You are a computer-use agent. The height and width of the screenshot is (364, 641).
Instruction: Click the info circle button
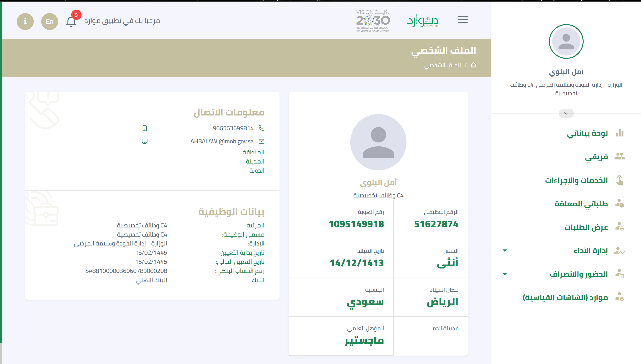click(x=25, y=22)
